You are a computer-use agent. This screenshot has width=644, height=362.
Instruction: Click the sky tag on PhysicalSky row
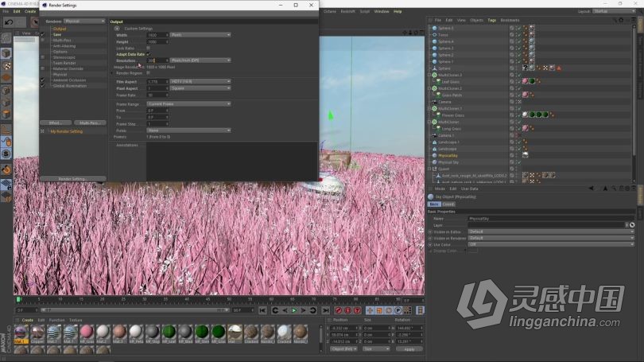[x=525, y=155]
